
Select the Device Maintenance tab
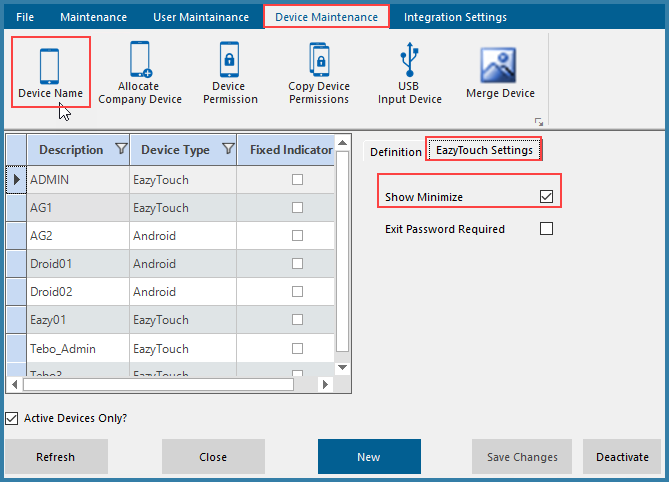(326, 17)
